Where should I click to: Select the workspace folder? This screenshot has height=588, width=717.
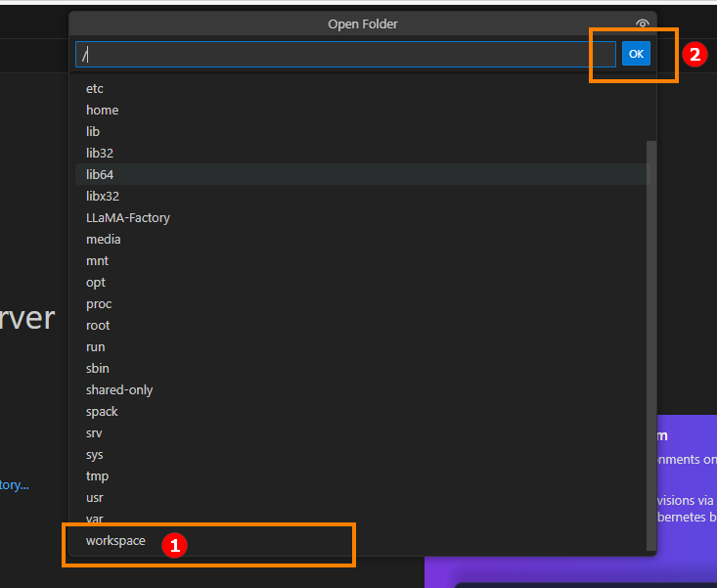click(115, 541)
